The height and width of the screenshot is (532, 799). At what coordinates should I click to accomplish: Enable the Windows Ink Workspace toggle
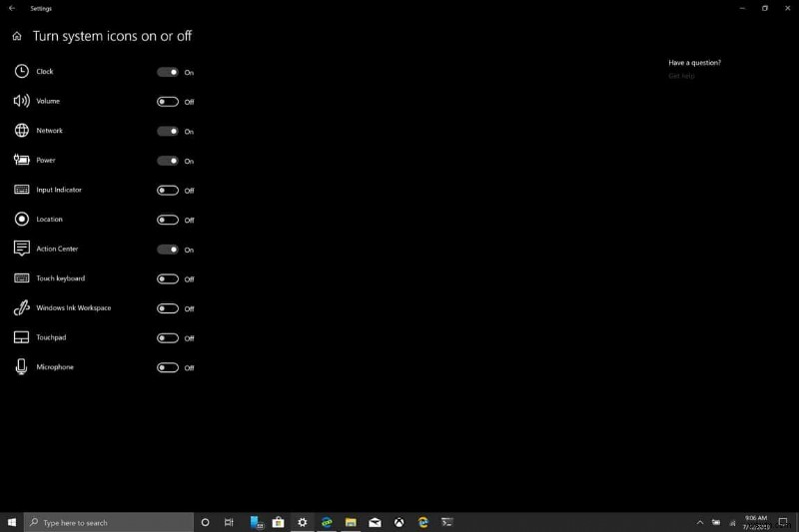point(168,308)
